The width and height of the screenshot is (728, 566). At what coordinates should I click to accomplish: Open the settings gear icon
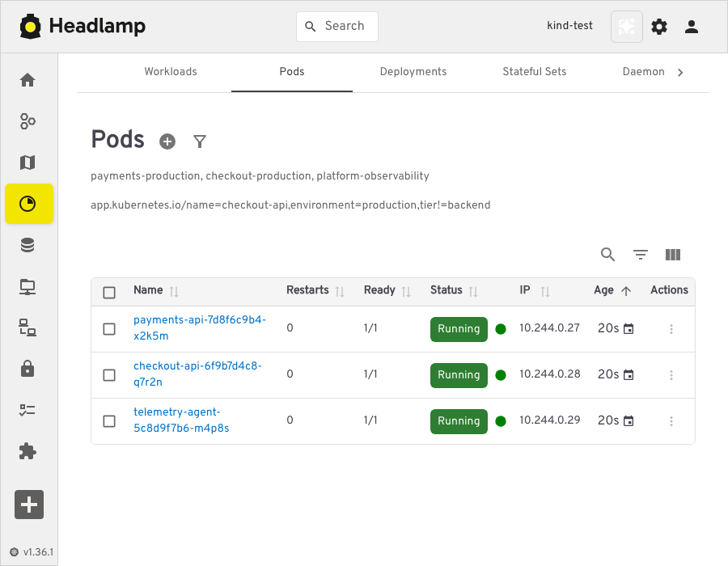pos(658,27)
